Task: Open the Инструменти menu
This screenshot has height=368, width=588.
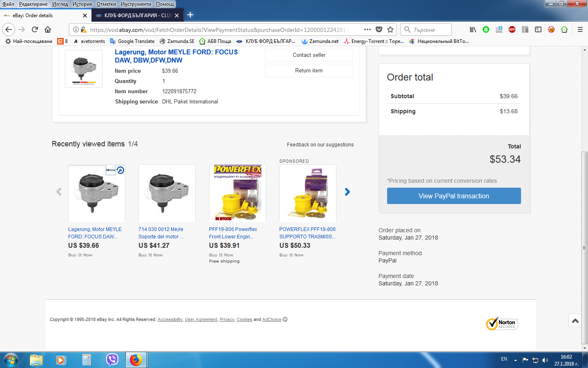Action: [x=136, y=4]
